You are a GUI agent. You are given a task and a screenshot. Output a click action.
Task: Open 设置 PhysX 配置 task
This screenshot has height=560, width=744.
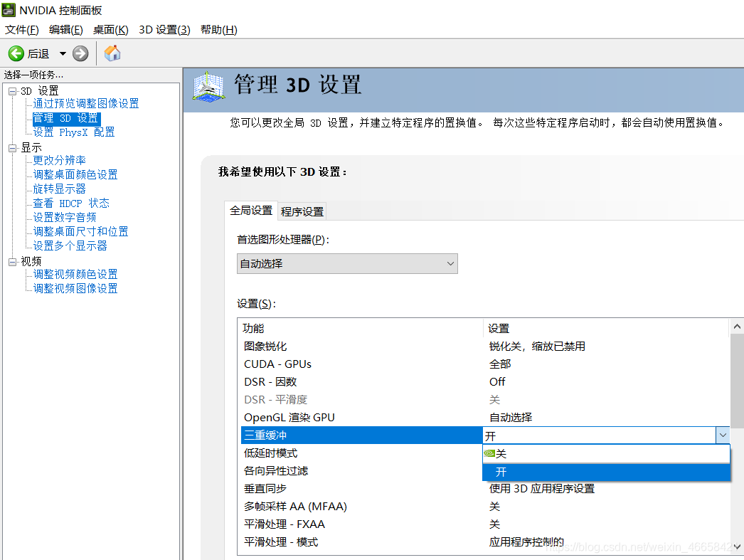click(x=73, y=132)
